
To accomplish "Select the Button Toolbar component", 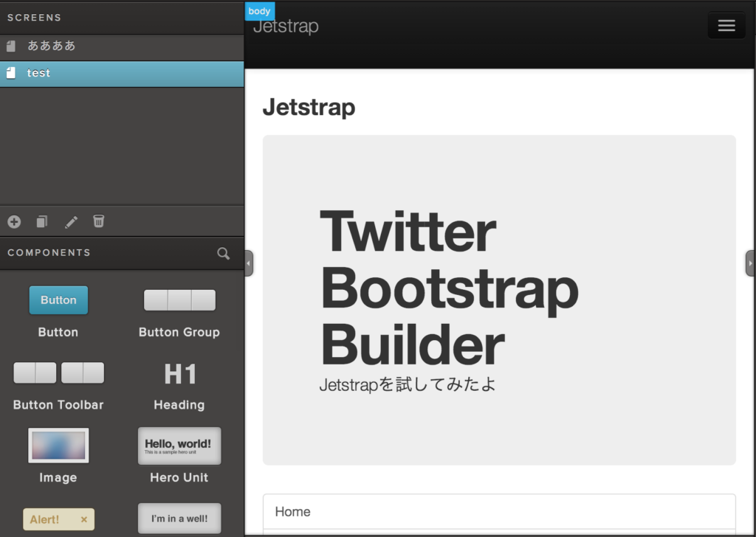I will coord(58,373).
